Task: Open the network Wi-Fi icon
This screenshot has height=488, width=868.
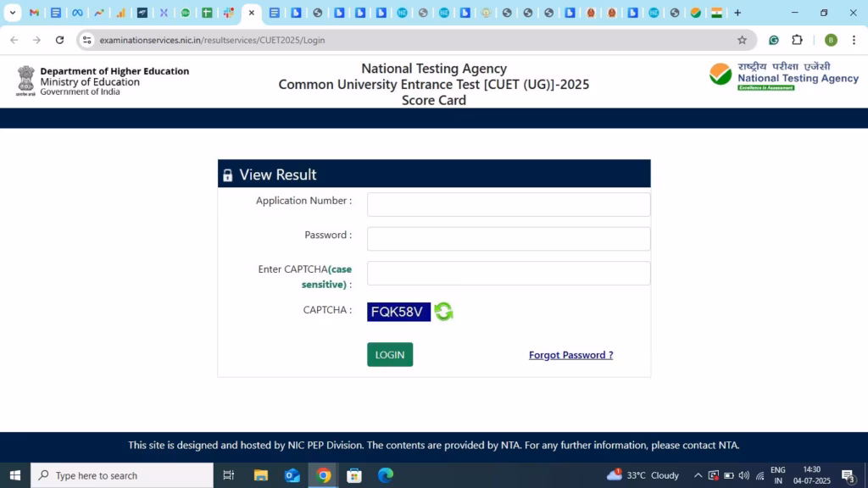Action: pyautogui.click(x=760, y=476)
